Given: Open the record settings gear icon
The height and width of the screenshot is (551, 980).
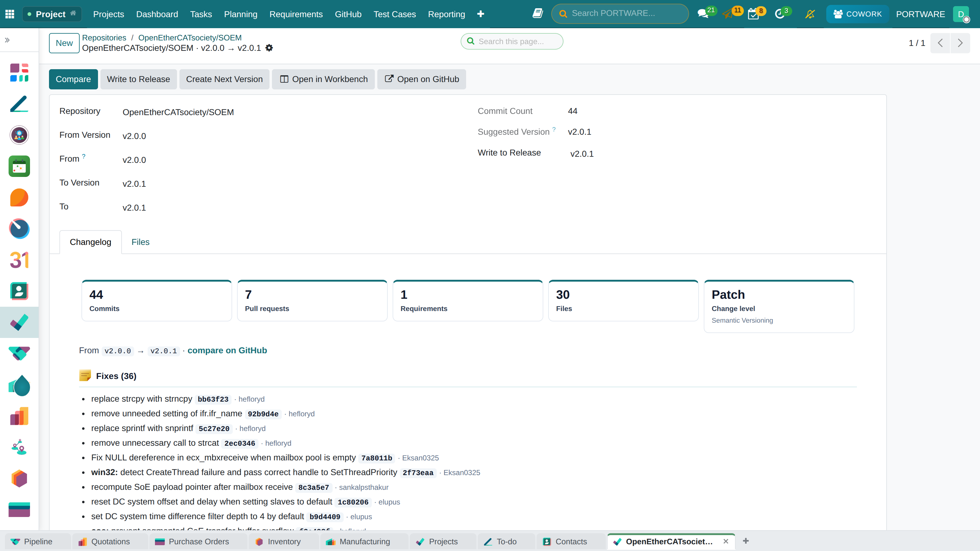Looking at the screenshot, I should (x=269, y=48).
